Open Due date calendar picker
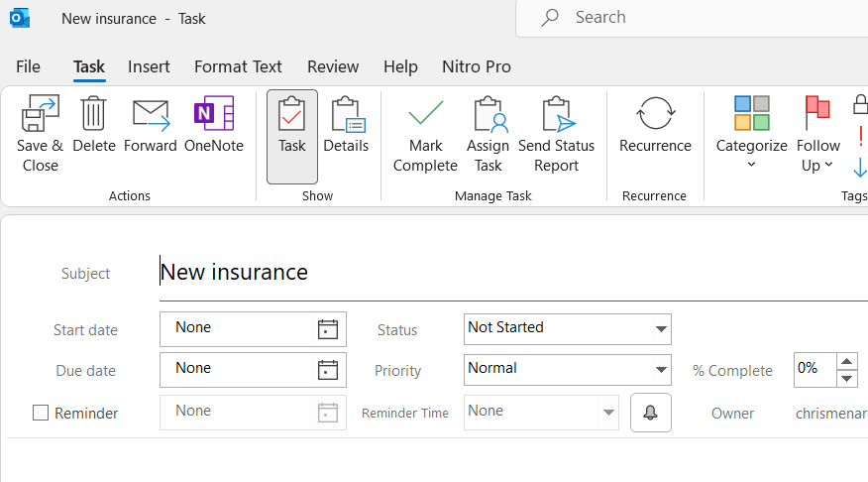Viewport: 868px width, 482px height. tap(328, 370)
